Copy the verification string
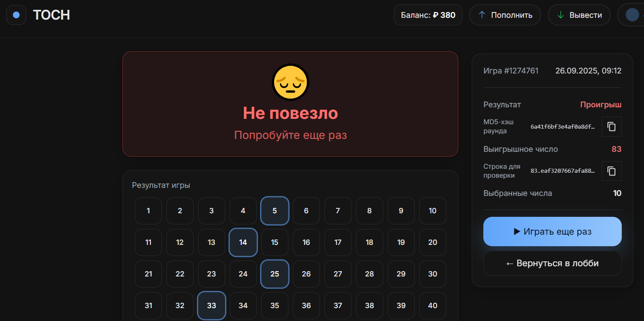The height and width of the screenshot is (321, 644). pyautogui.click(x=612, y=171)
